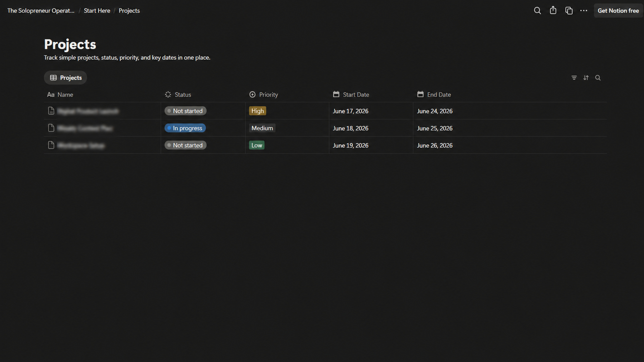This screenshot has height=362, width=644.
Task: Click page icon in the In progress row
Action: [x=51, y=128]
